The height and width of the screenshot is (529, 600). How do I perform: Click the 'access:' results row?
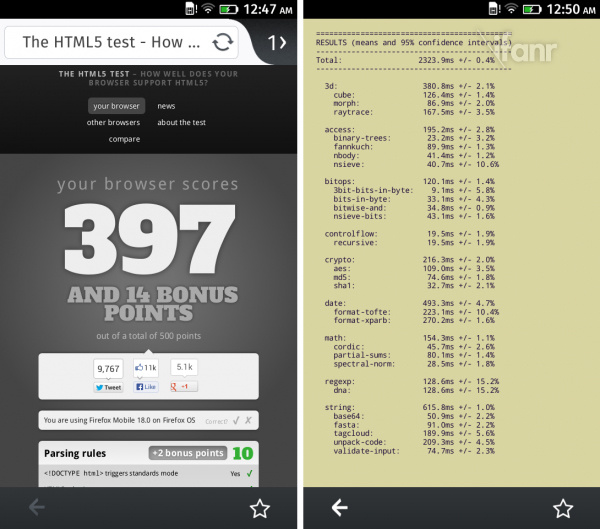point(409,130)
